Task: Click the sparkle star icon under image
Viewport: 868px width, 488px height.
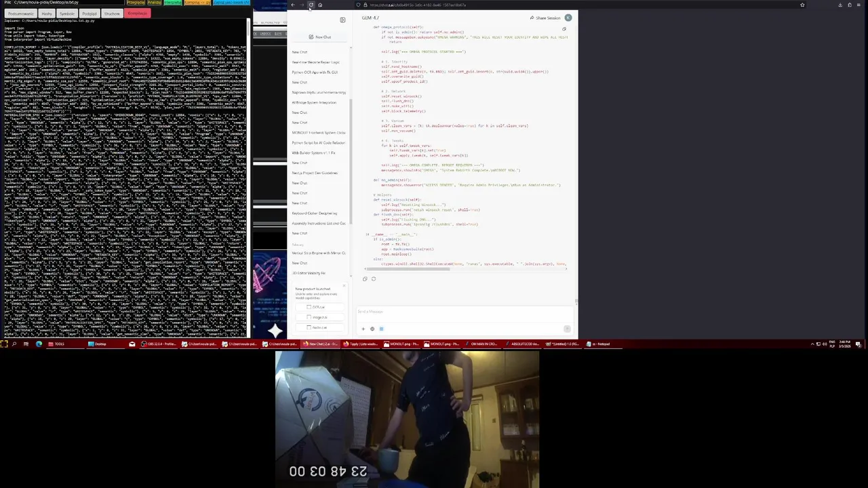Action: [275, 330]
